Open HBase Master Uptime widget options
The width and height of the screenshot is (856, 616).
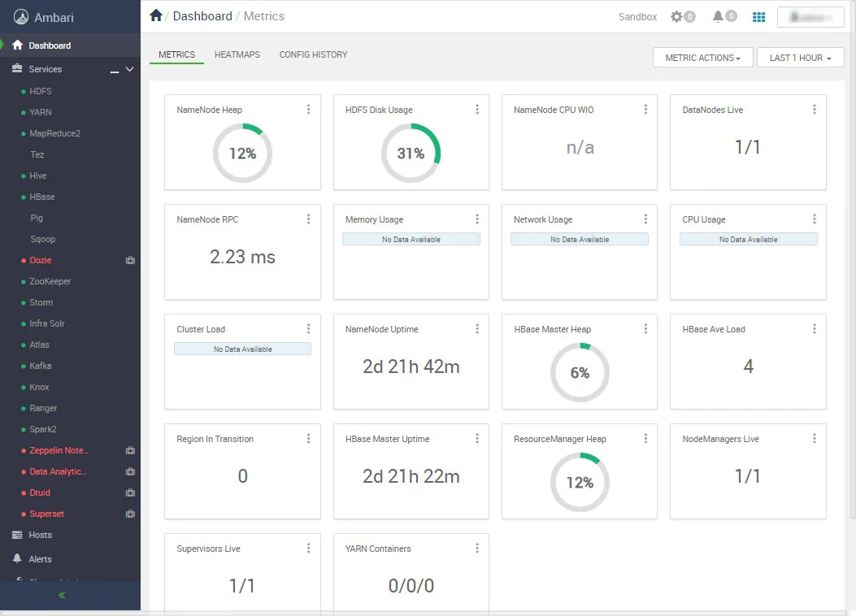click(477, 438)
